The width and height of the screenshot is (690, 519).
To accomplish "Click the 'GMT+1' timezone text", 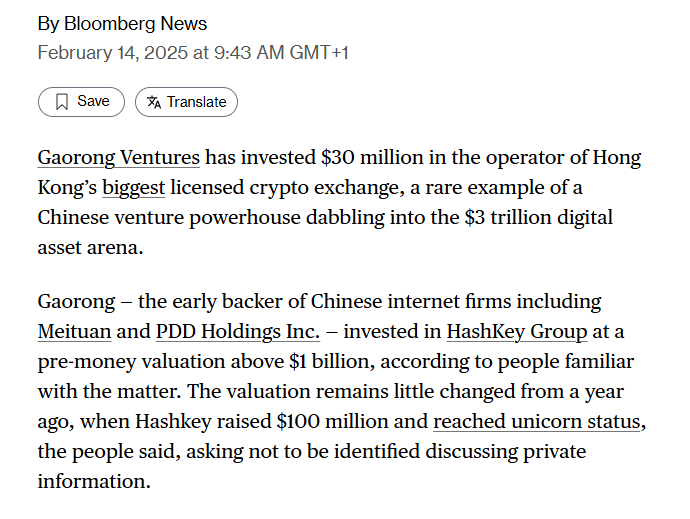I will point(319,53).
